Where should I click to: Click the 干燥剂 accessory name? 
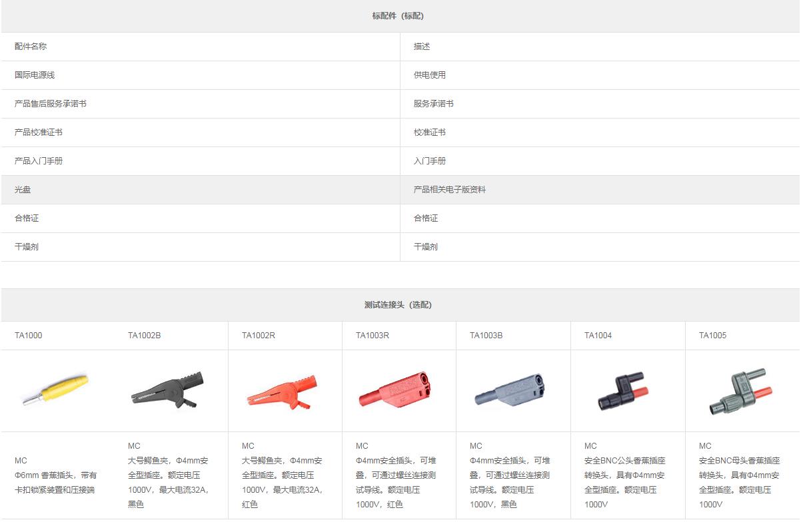click(x=27, y=247)
